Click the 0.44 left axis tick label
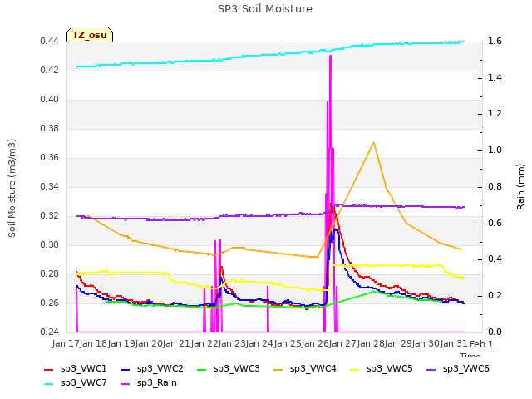532x399 pixels. coord(50,42)
